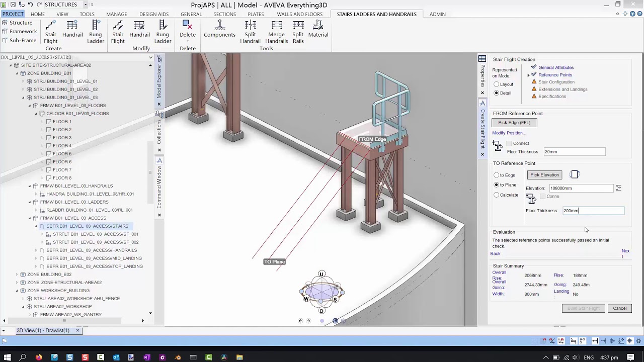Expand the STRU BUILDING_01_LEVEL_01 node
Viewport: 644px width, 362px height.
click(23, 81)
